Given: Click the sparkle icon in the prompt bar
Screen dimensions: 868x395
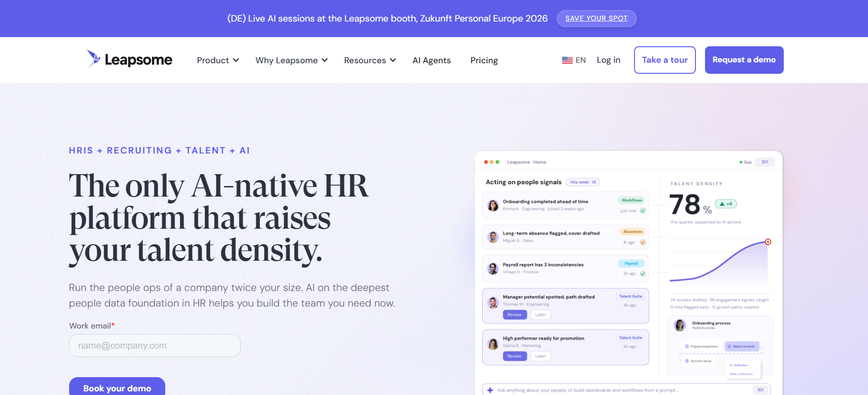Looking at the screenshot, I should [x=490, y=390].
